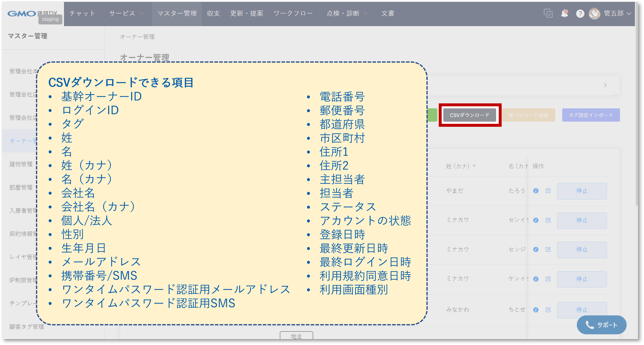Stop the みなかわ ちとせ account
The width and height of the screenshot is (644, 345).
582,310
